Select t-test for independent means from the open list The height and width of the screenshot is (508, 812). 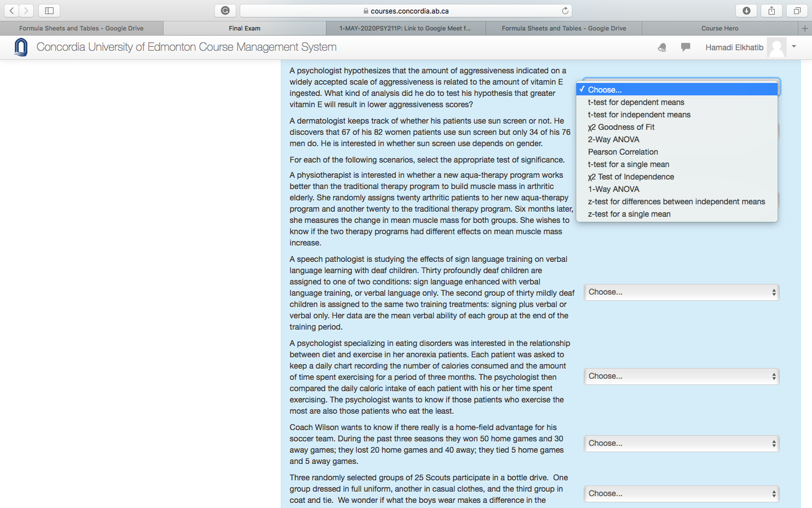tap(639, 115)
